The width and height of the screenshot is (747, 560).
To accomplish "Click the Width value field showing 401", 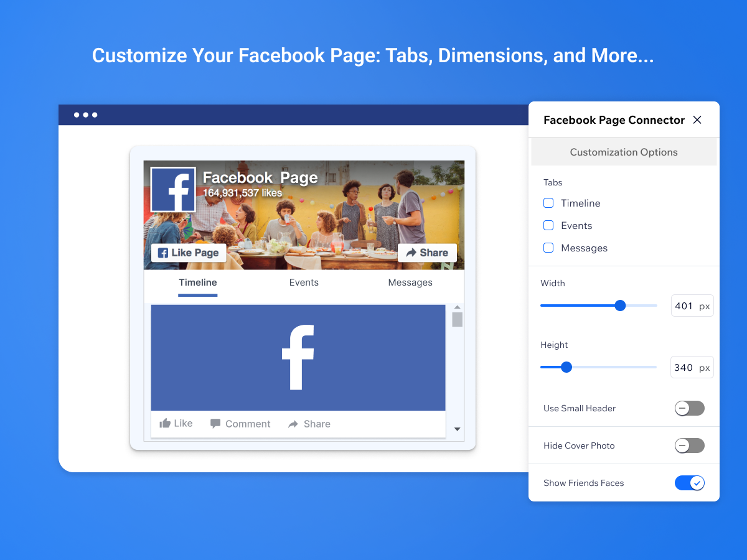I will pos(692,306).
